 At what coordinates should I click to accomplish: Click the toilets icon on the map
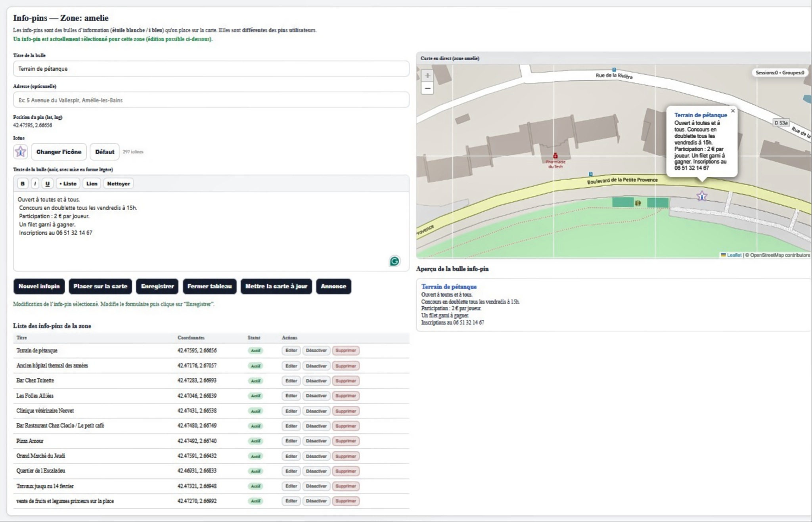pos(638,203)
